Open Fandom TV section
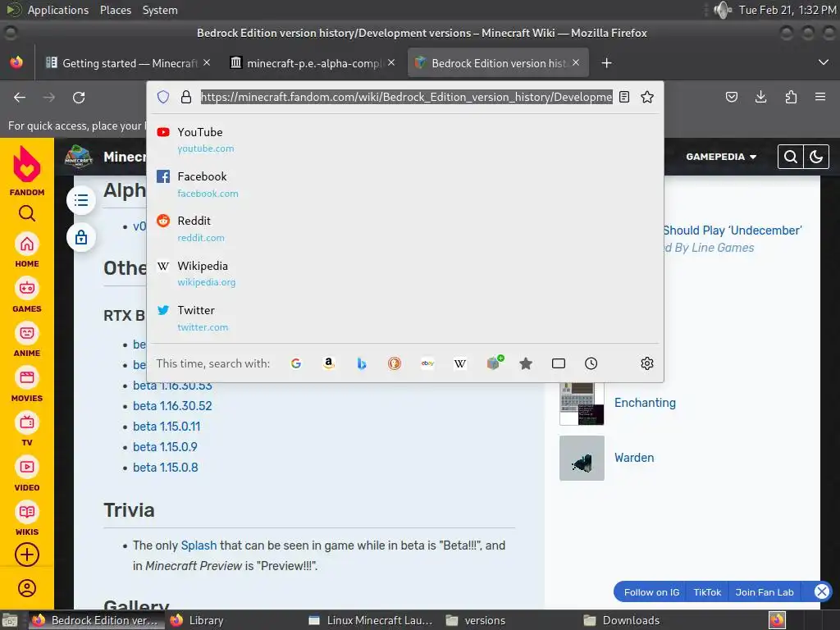 click(27, 429)
